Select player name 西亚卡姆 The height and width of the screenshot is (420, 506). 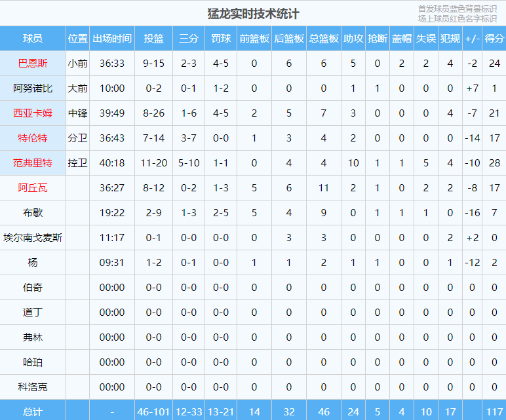click(x=33, y=113)
